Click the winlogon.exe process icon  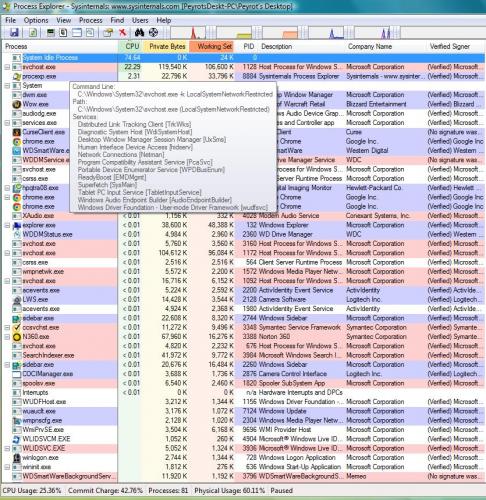[x=17, y=458]
